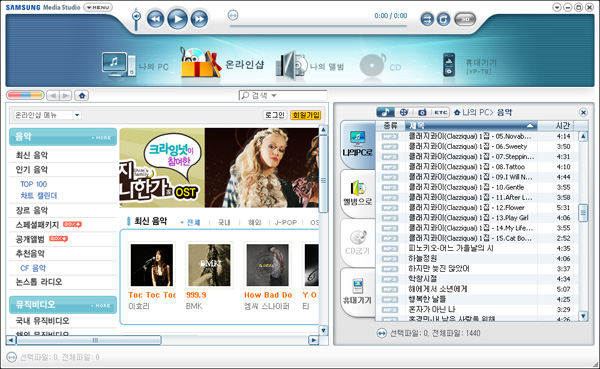Select the 해외 tab
The height and width of the screenshot is (369, 600).
tap(254, 222)
